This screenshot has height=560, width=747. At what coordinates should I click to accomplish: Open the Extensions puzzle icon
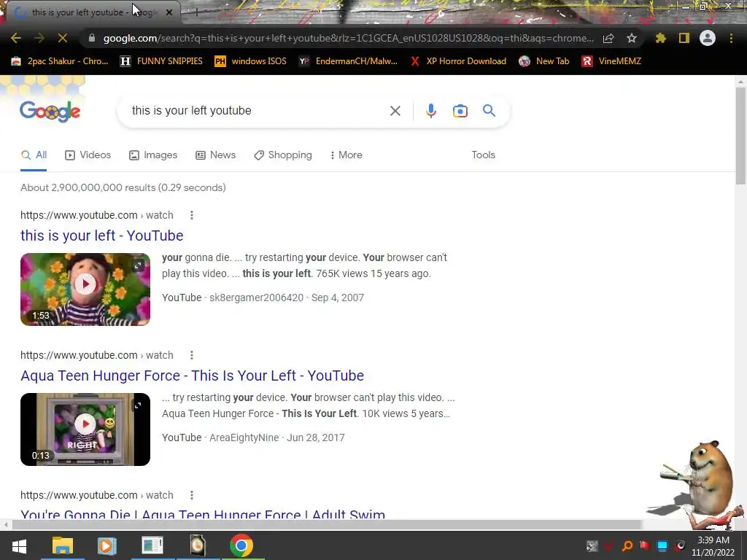click(660, 38)
